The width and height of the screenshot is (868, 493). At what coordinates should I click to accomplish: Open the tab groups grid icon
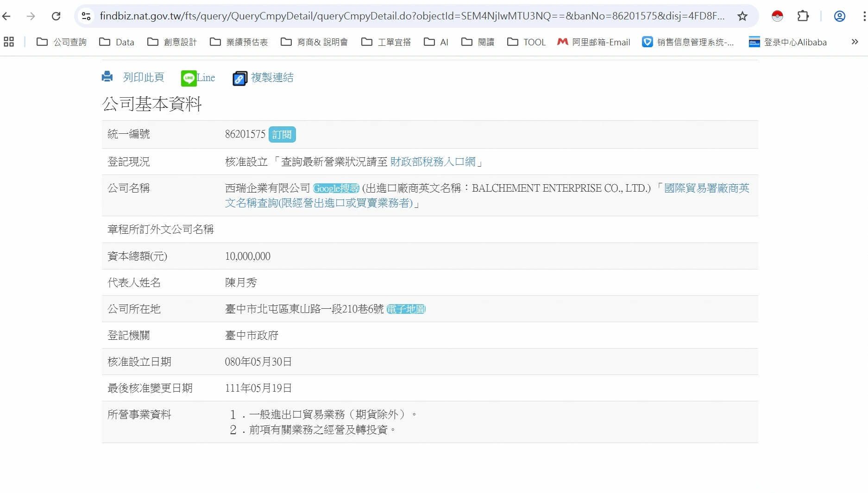(9, 42)
